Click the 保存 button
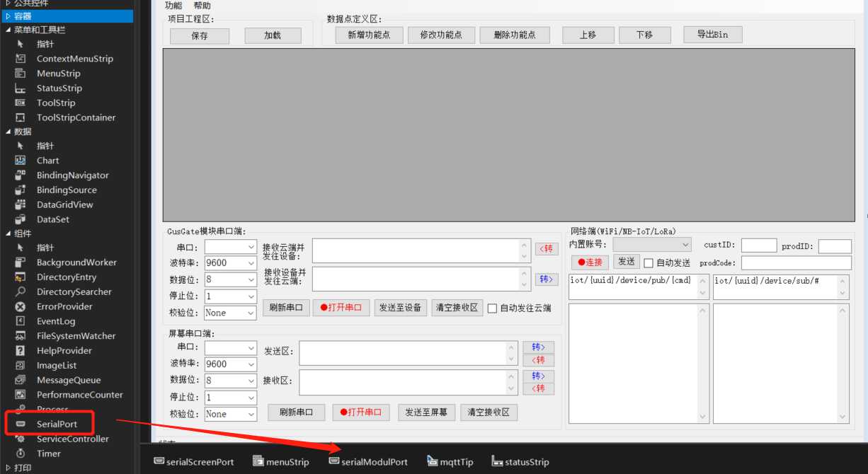Screen dimensions: 868x474 (x=200, y=35)
